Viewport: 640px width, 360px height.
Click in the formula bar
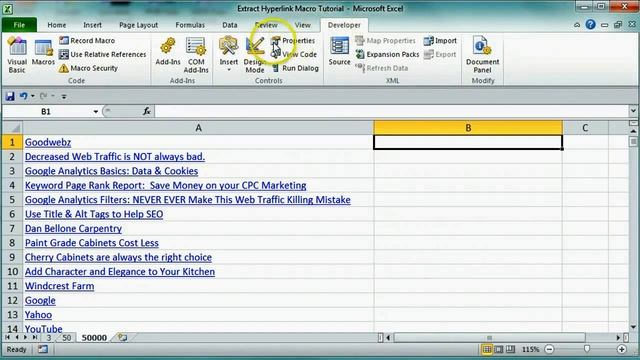click(x=392, y=111)
